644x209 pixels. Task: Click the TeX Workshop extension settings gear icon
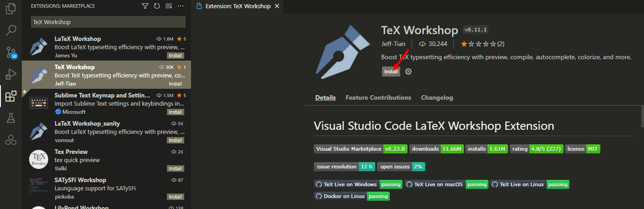(409, 71)
